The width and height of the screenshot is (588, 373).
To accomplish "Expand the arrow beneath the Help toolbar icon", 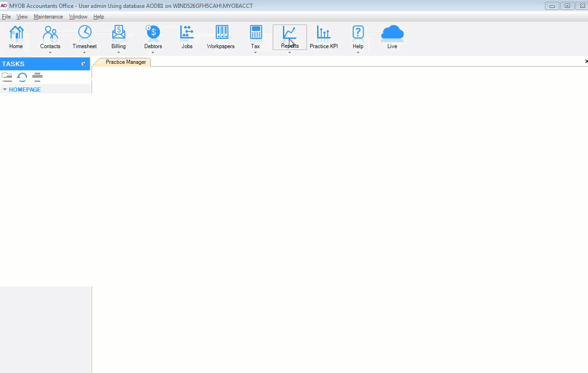I will 358,53.
